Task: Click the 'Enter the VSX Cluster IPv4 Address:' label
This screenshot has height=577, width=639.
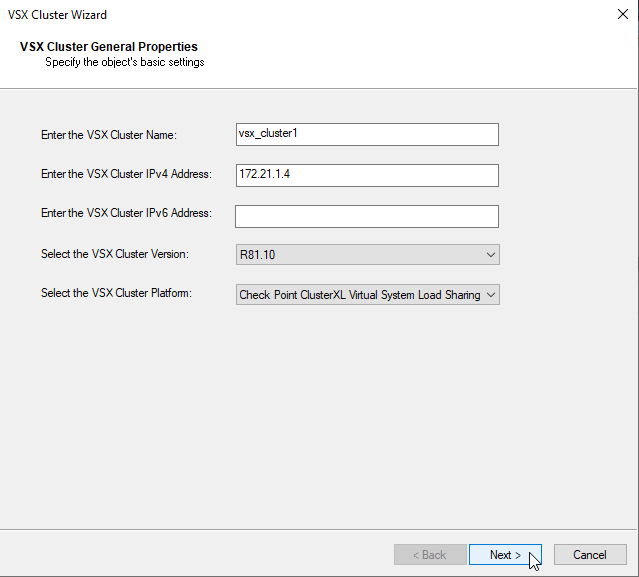Action: (126, 174)
